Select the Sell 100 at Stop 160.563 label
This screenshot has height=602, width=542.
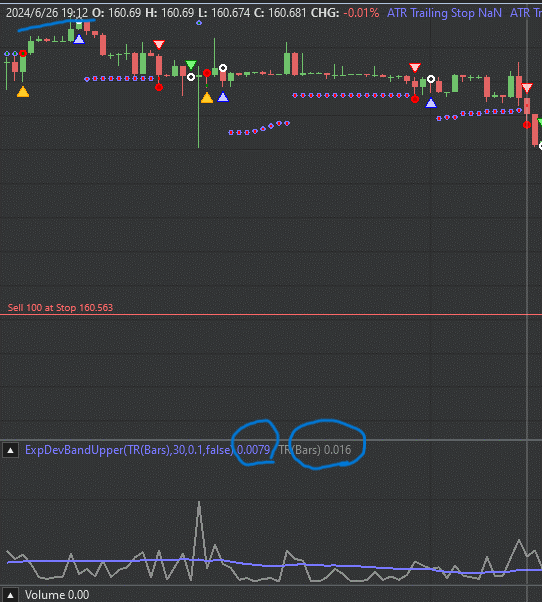(x=60, y=308)
